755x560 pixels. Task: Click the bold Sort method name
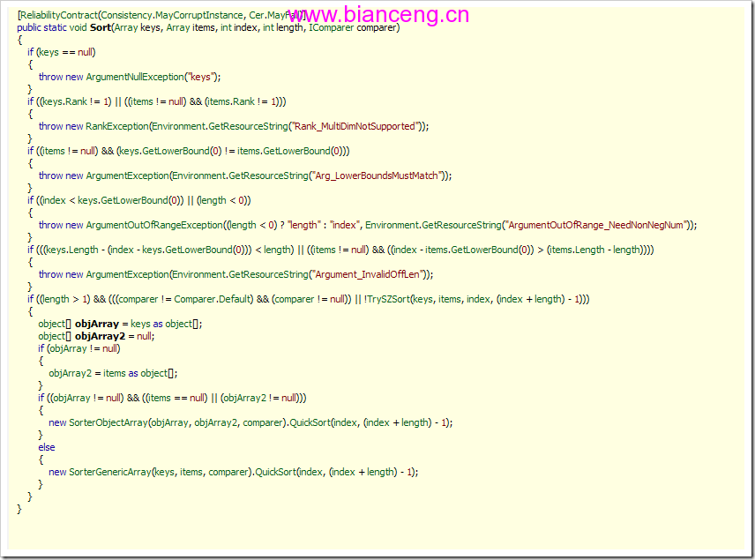coord(101,27)
